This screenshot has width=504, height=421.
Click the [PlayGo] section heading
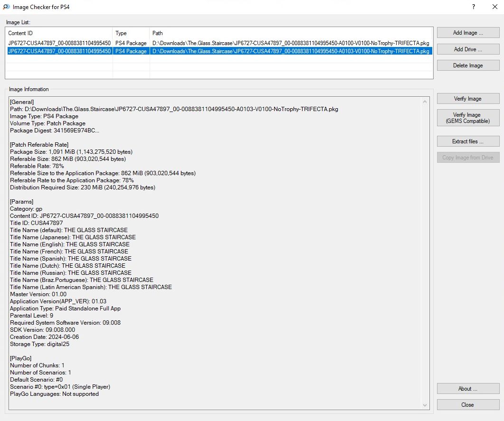[20, 358]
